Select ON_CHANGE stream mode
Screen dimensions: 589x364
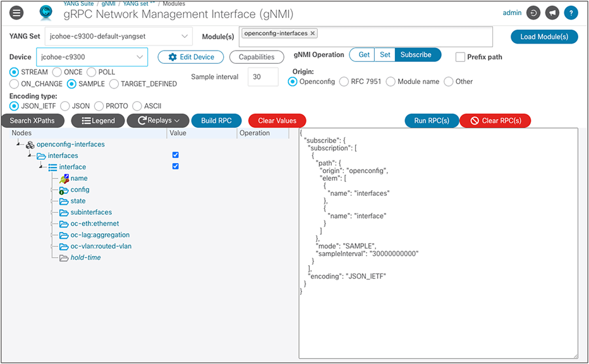14,84
